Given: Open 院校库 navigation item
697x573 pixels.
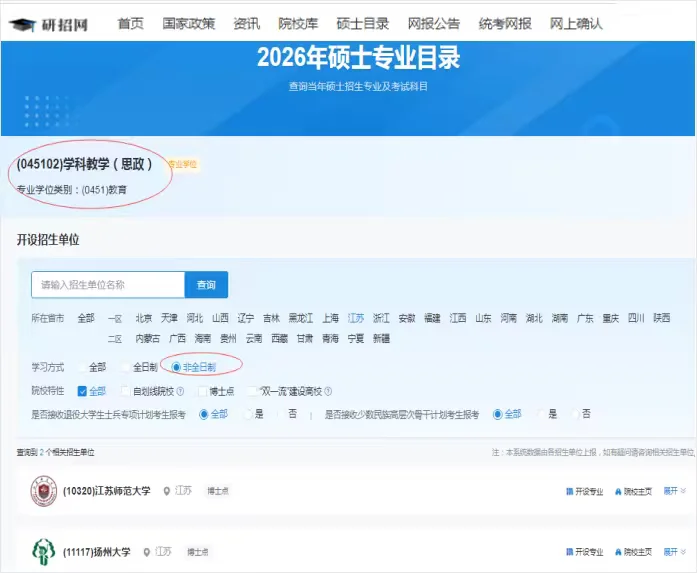Looking at the screenshot, I should point(298,24).
